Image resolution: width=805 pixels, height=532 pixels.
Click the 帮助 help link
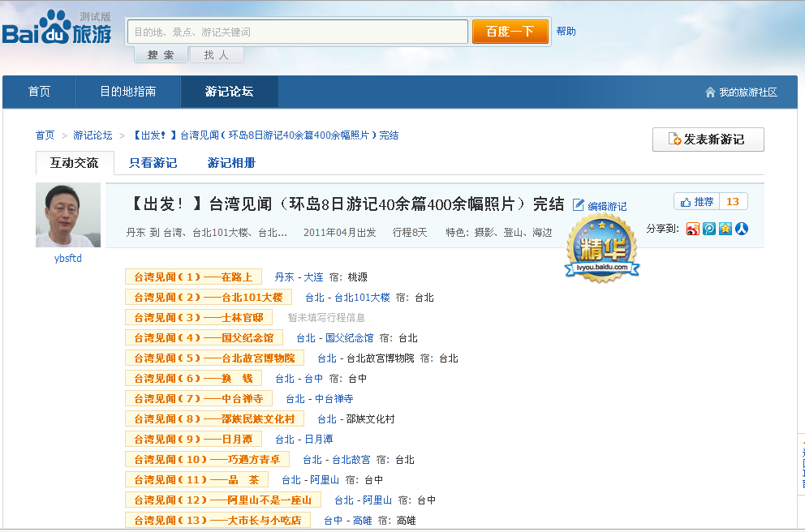tap(566, 32)
